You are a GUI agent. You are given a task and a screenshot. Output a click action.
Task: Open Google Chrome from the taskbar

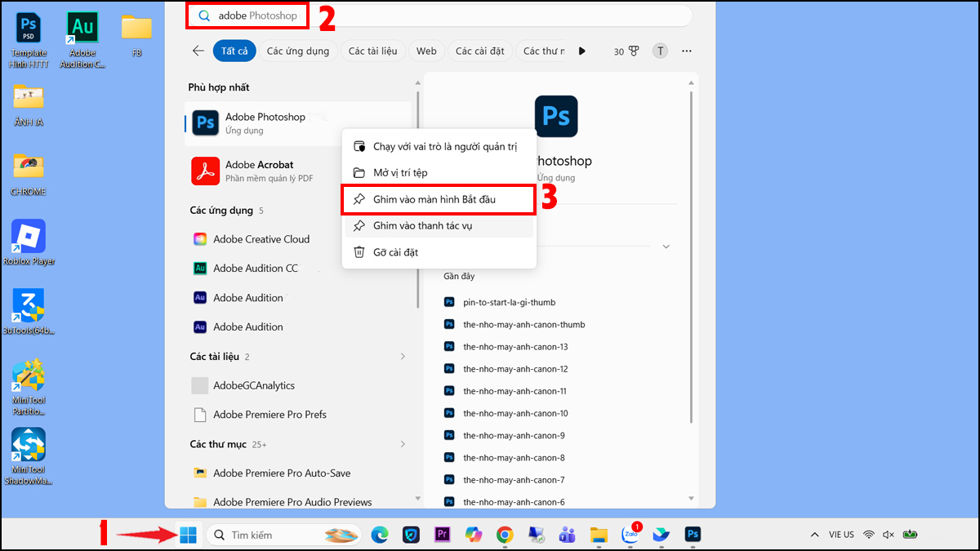click(505, 535)
